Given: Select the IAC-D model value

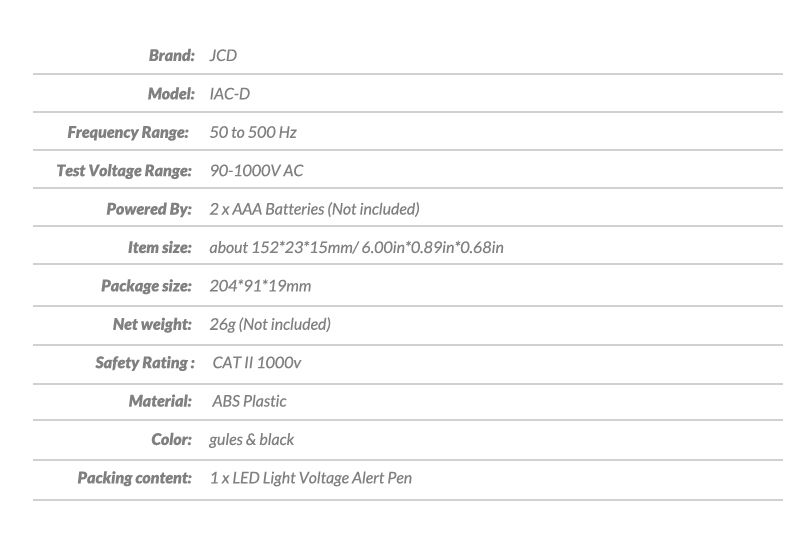Looking at the screenshot, I should click(231, 94).
